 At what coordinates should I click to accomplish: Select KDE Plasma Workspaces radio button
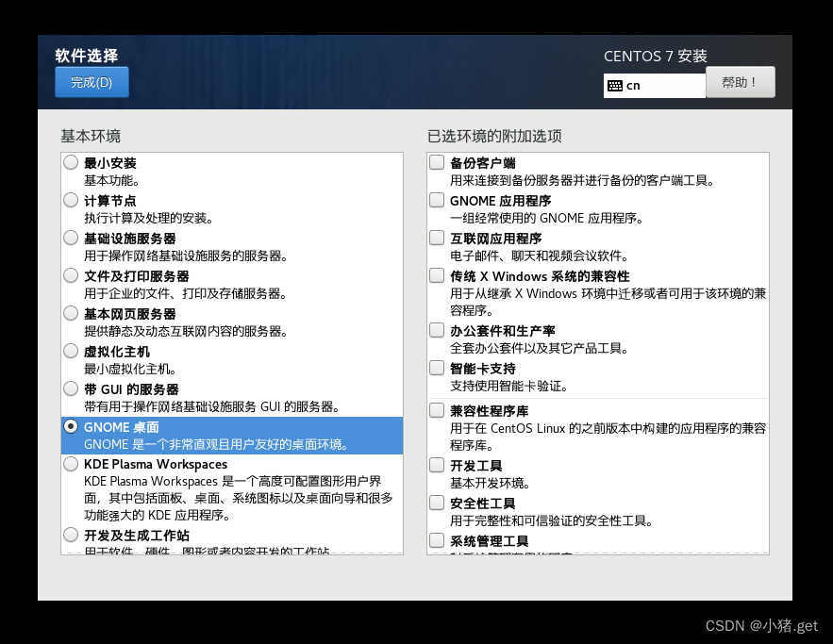pyautogui.click(x=71, y=464)
